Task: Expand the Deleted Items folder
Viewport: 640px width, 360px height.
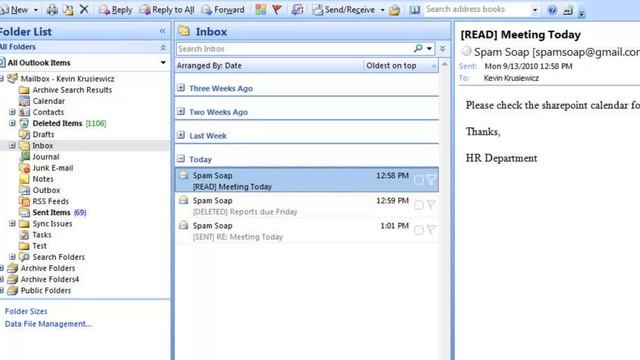Action: (x=12, y=123)
